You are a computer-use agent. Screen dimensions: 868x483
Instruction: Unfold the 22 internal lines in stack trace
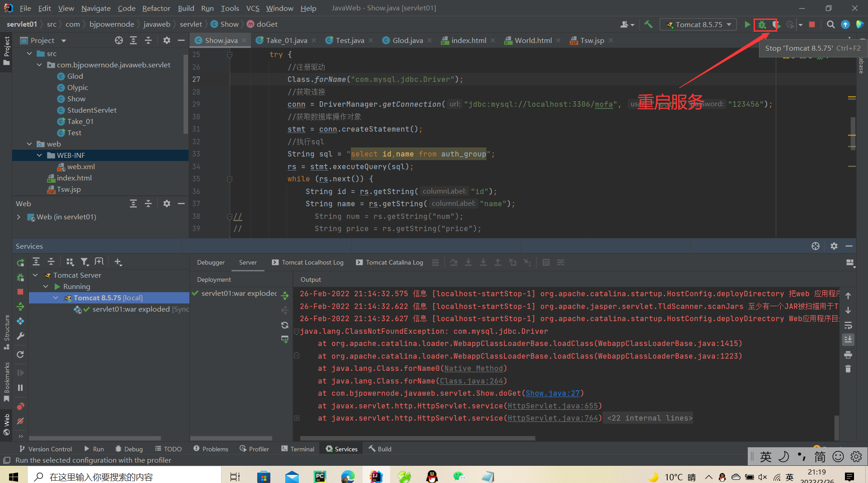pos(297,418)
